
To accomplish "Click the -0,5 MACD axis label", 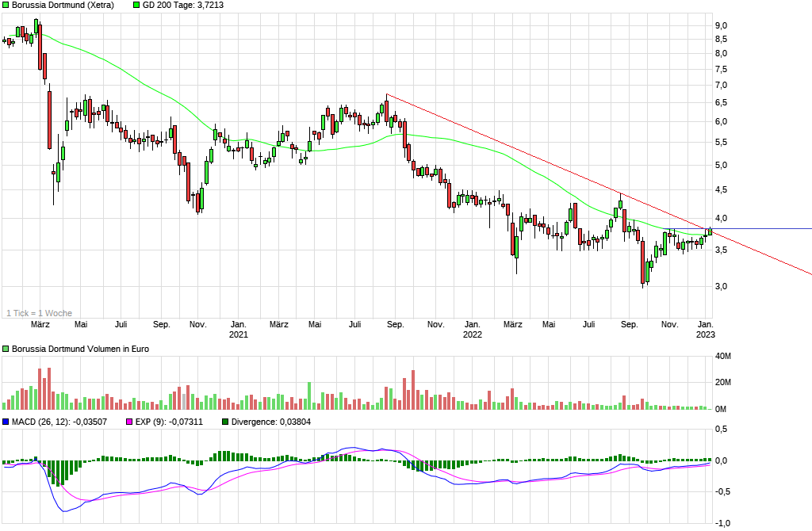I will pos(723,491).
